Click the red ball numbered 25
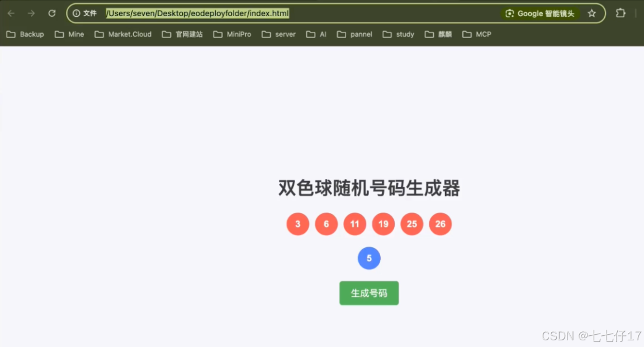The image size is (644, 347). click(412, 224)
